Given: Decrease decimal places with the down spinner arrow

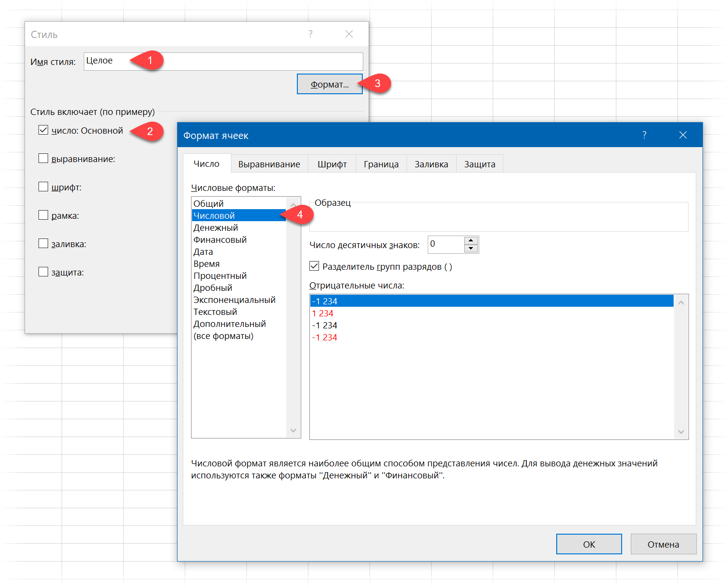Looking at the screenshot, I should [471, 249].
